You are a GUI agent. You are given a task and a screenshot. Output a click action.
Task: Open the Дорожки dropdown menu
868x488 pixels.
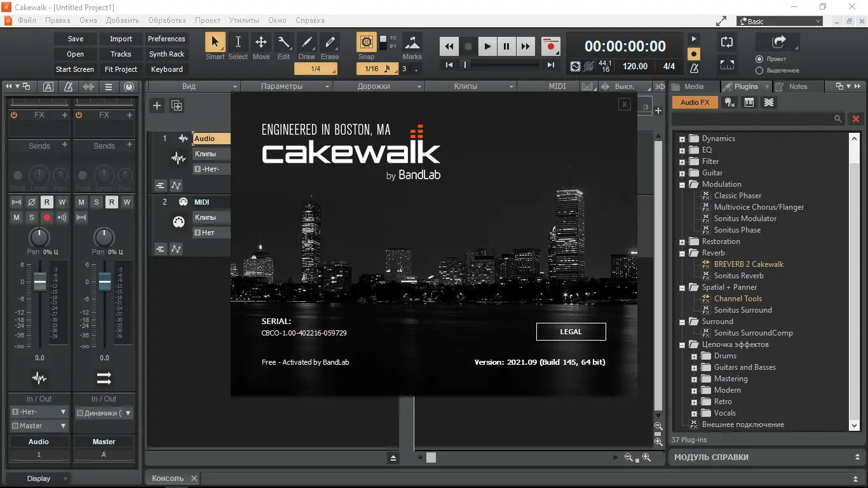coord(379,86)
